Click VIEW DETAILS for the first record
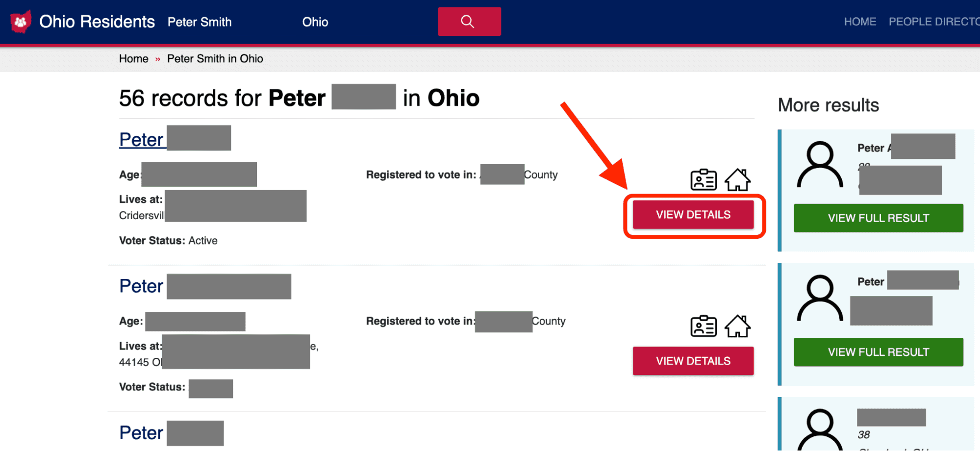The width and height of the screenshot is (980, 451). pos(693,215)
